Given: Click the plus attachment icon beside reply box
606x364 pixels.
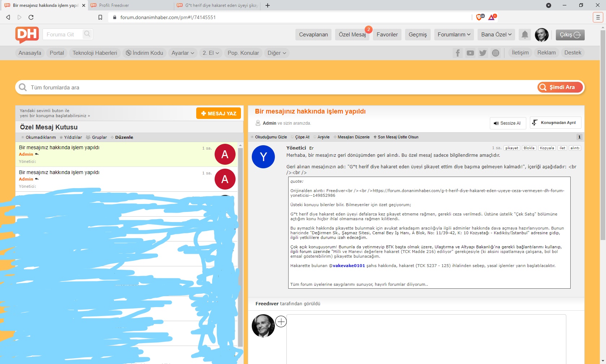Looking at the screenshot, I should pos(281,321).
